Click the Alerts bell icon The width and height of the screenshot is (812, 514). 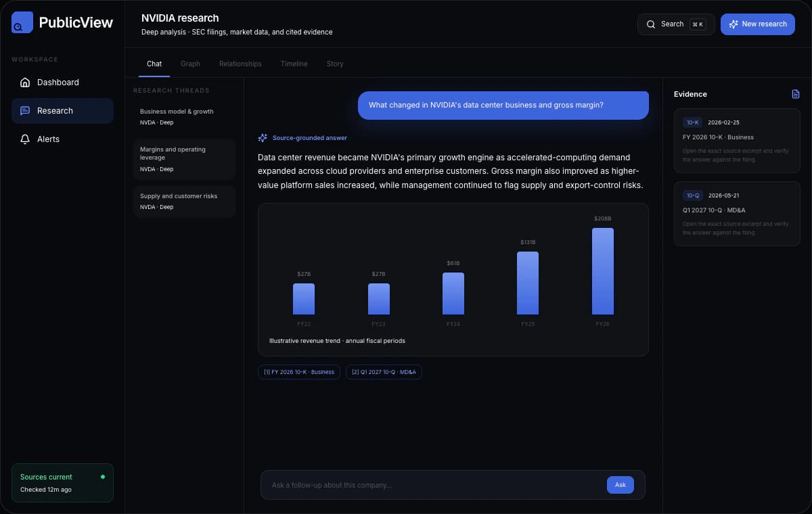tap(25, 139)
